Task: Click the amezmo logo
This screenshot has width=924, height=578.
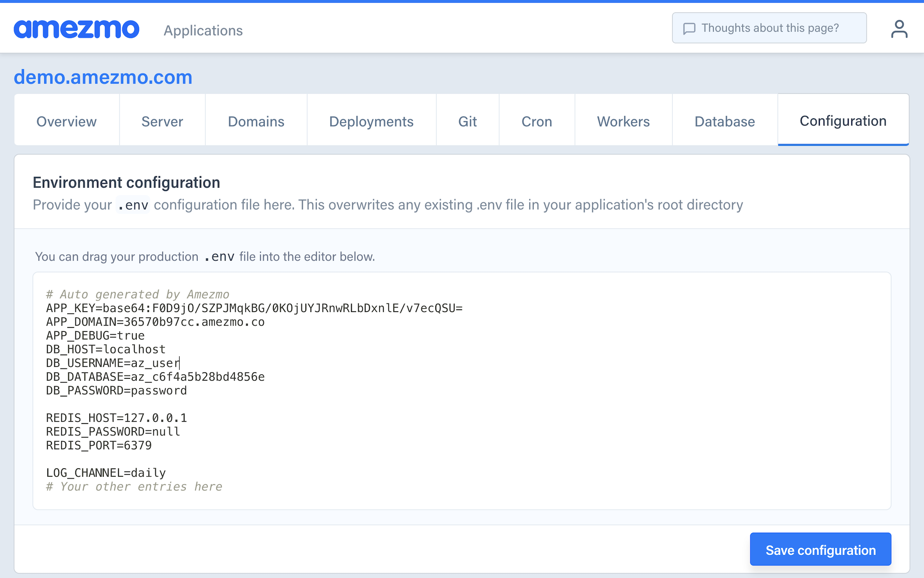Action: click(x=76, y=29)
